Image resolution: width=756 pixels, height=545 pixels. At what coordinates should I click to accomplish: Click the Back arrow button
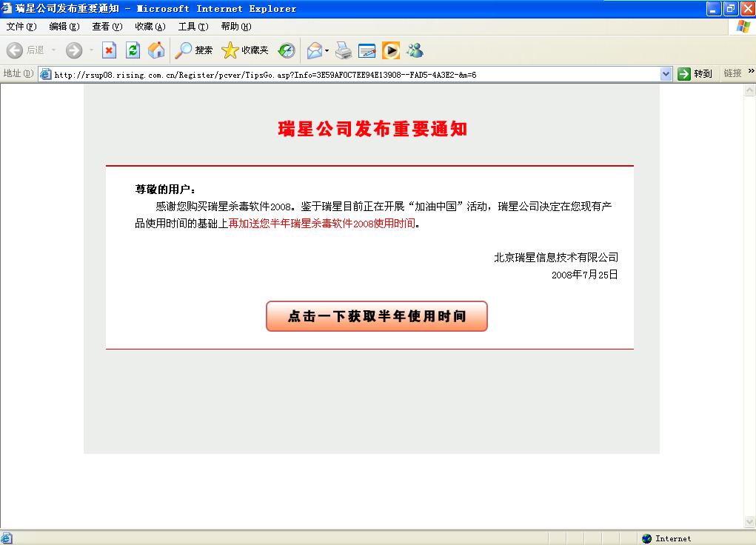pos(15,50)
